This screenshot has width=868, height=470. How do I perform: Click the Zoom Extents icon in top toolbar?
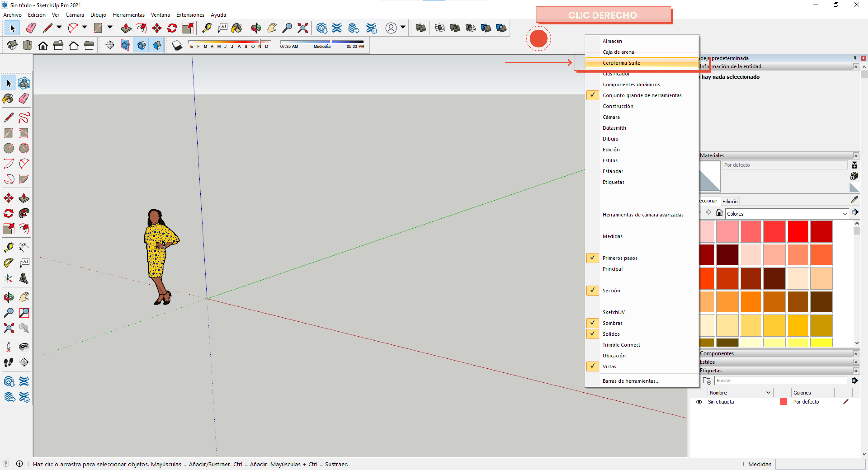click(303, 28)
